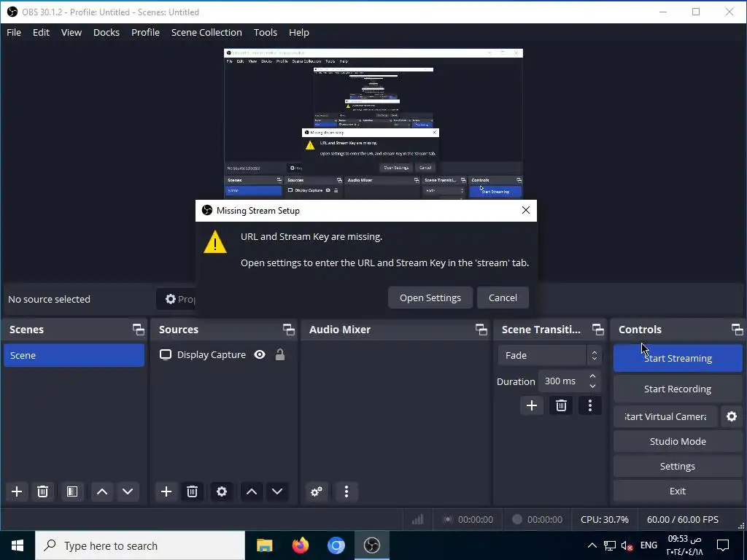Open Firefox from taskbar

pos(300,545)
